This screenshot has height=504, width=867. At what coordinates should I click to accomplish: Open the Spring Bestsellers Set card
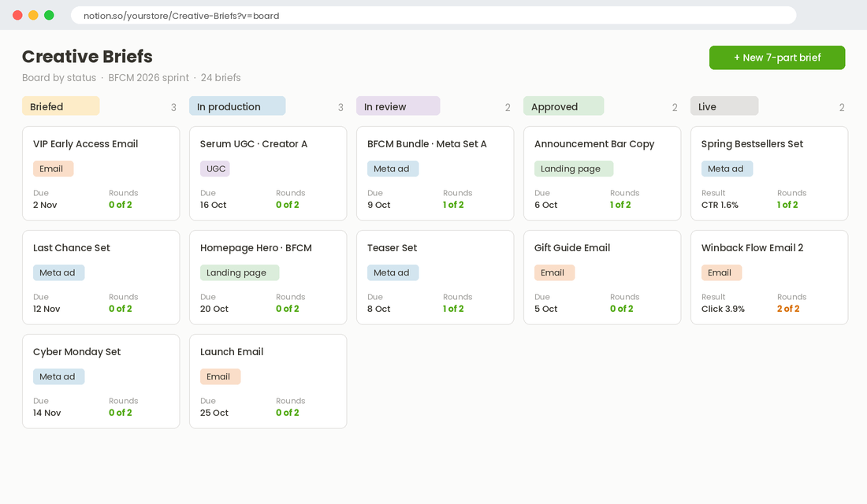[769, 173]
